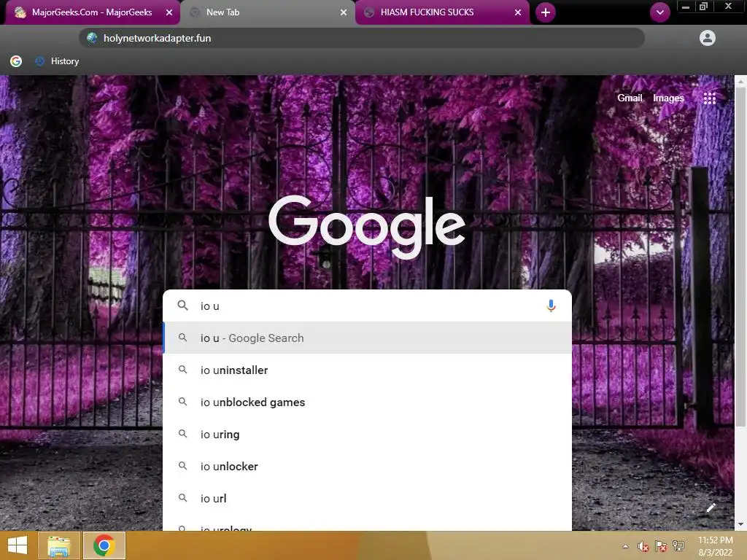The image size is (747, 560).
Task: Click the scrollbar down arrow
Action: (x=740, y=524)
